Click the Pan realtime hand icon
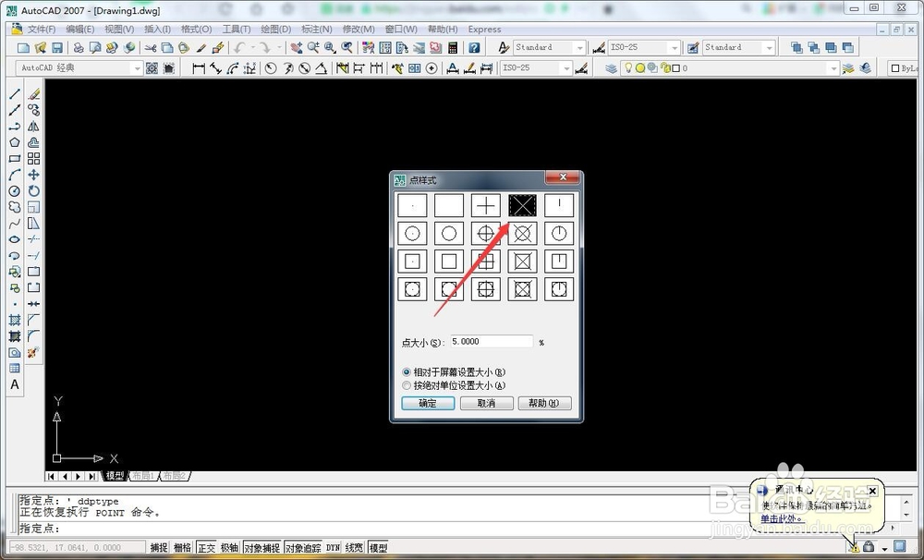This screenshot has height=560, width=924. point(297,48)
